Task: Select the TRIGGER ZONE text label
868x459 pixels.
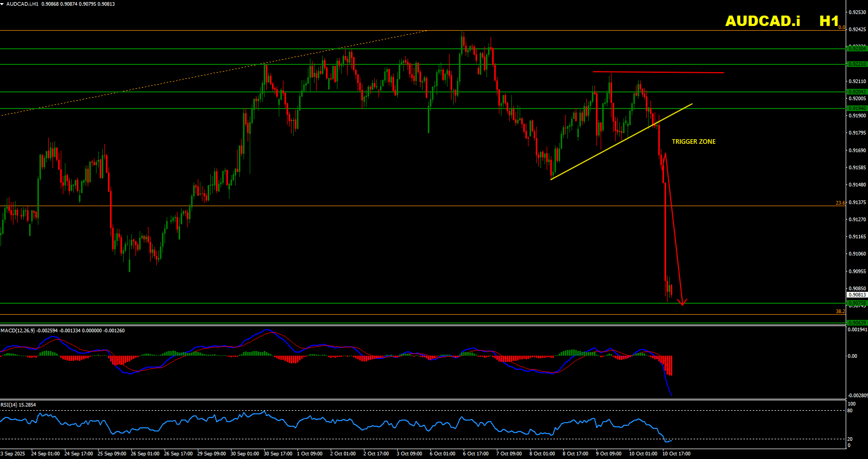Action: (694, 142)
